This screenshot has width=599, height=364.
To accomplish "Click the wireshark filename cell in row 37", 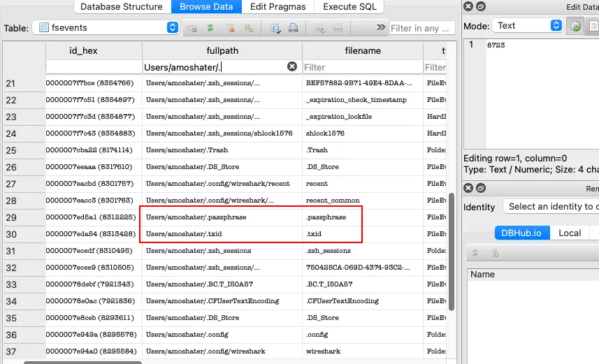I will tap(363, 351).
